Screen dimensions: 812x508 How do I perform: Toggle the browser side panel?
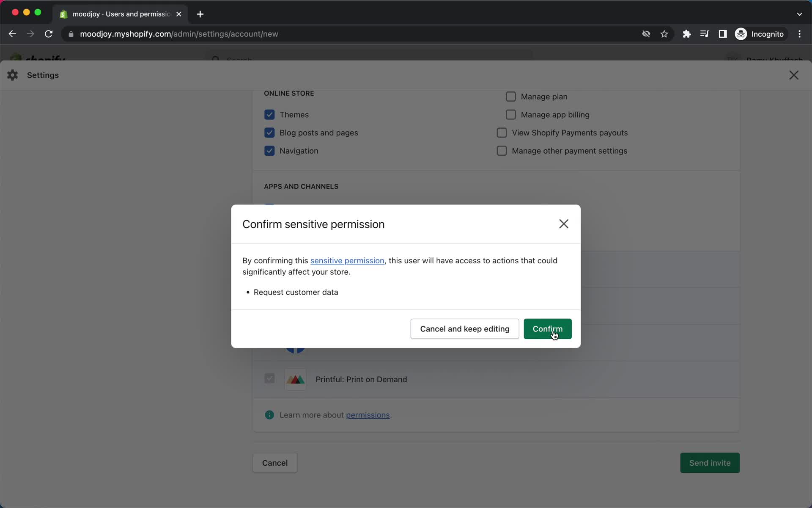(x=723, y=34)
